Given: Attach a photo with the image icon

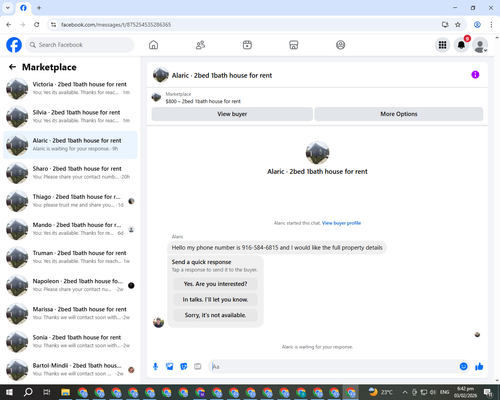Looking at the screenshot, I should click(x=170, y=367).
